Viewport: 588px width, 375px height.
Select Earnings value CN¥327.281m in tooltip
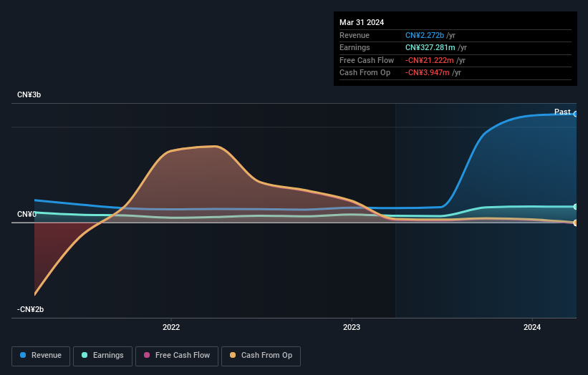point(430,47)
